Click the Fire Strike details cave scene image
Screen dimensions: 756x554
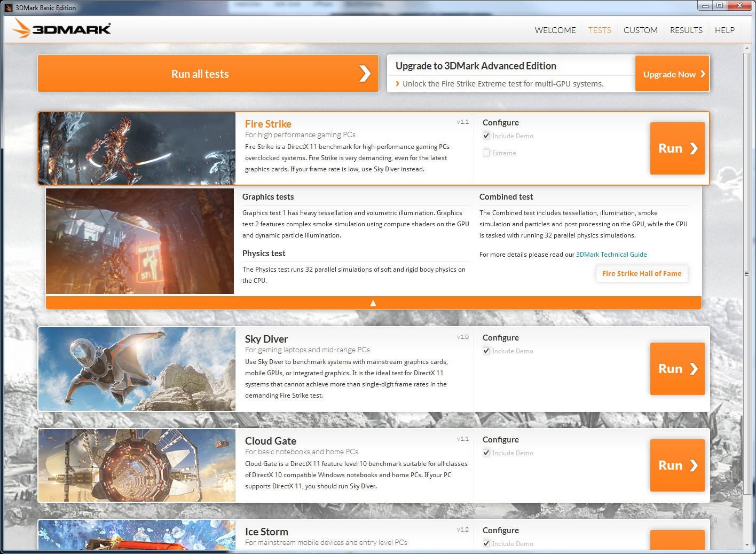click(140, 241)
